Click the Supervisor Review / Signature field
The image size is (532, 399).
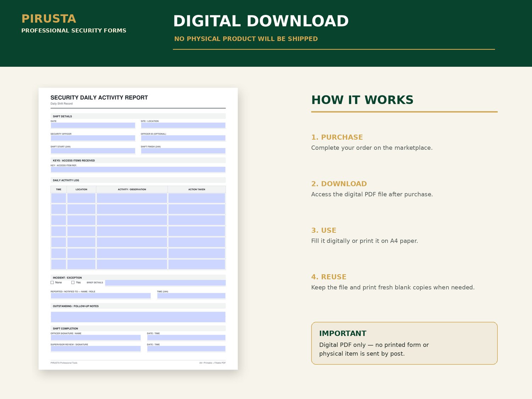96,349
